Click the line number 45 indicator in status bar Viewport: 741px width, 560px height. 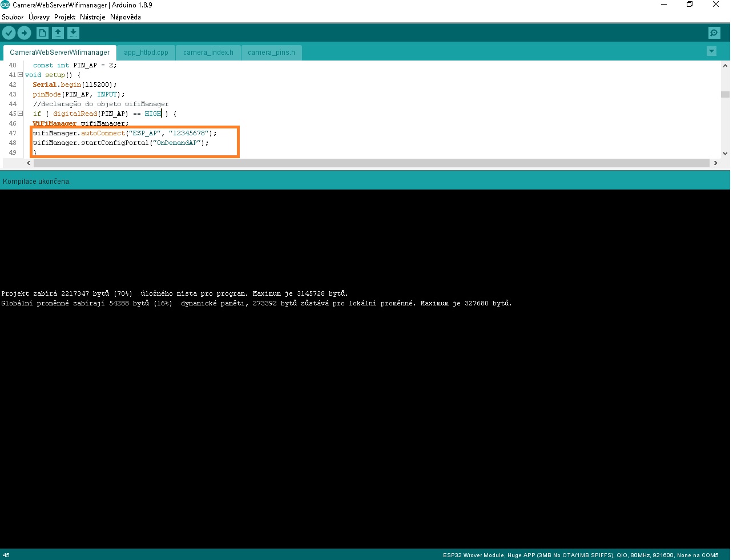6,555
